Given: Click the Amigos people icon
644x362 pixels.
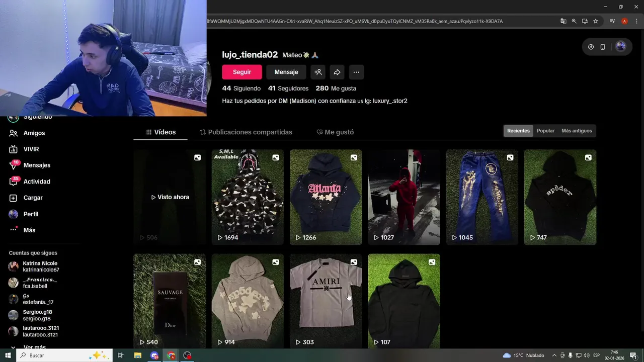Looking at the screenshot, I should tap(14, 133).
